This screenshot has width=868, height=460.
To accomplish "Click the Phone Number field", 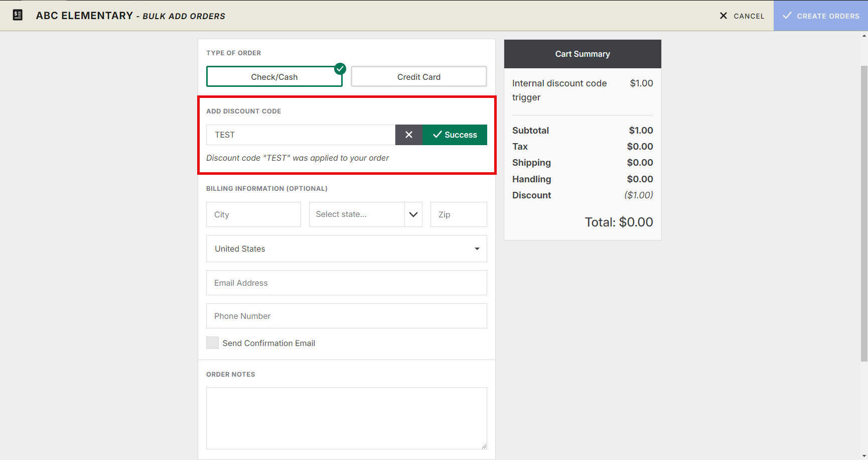I will pos(346,316).
